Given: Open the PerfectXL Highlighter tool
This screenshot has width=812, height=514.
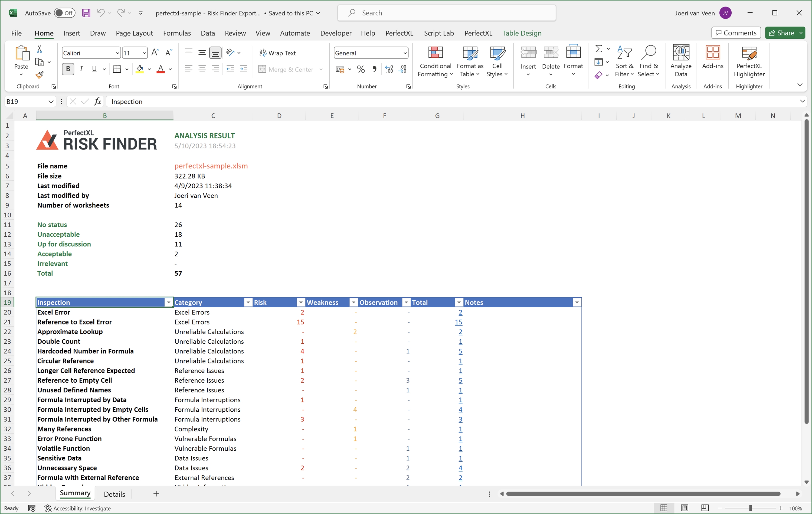Looking at the screenshot, I should [x=749, y=61].
